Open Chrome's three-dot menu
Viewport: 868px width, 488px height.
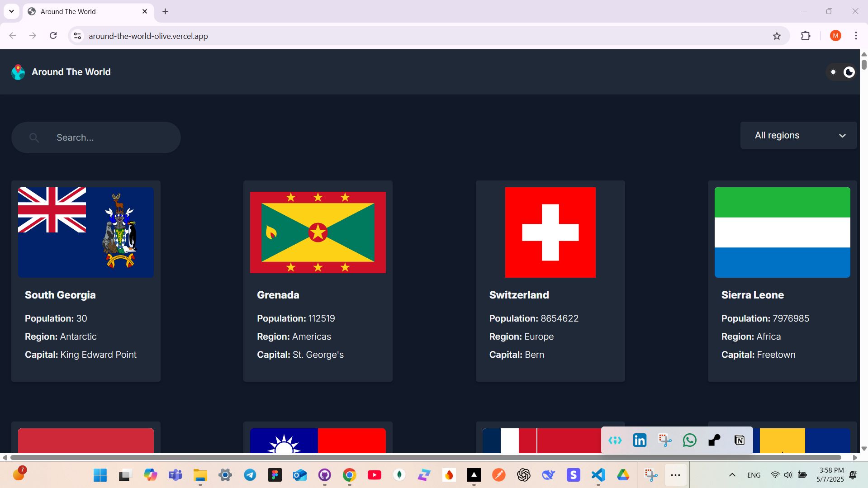[856, 36]
